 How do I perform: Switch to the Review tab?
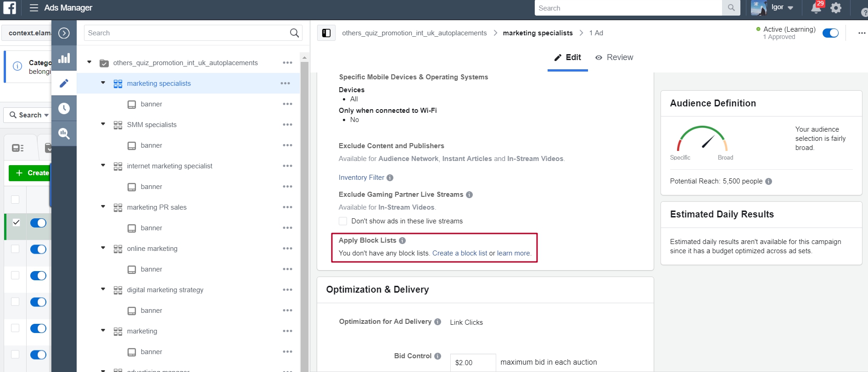[x=614, y=57]
